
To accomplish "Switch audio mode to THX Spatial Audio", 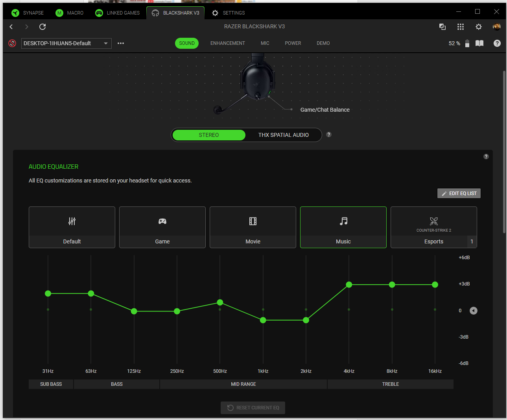I will 284,135.
